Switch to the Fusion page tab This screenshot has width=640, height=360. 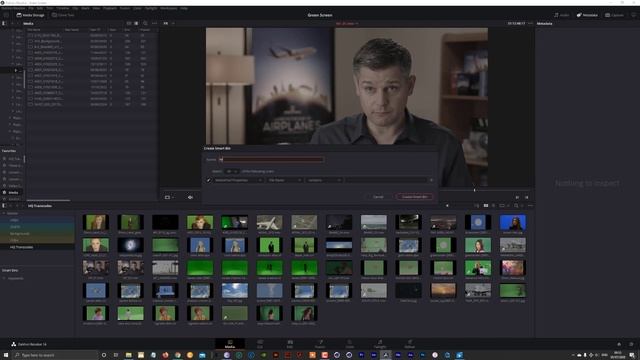320,344
